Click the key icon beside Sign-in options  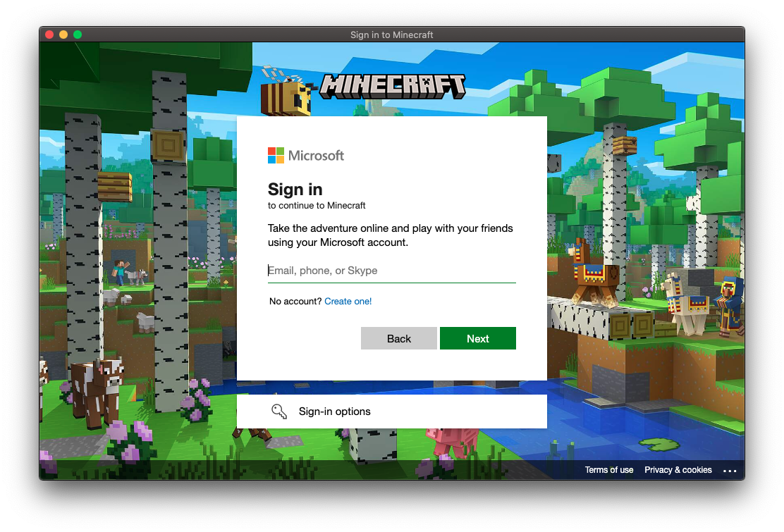279,411
